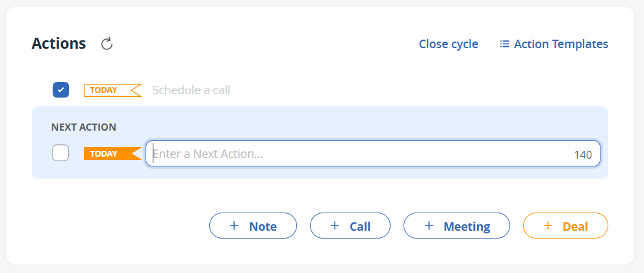Click the NEXT ACTION label
The image size is (644, 273).
(83, 127)
